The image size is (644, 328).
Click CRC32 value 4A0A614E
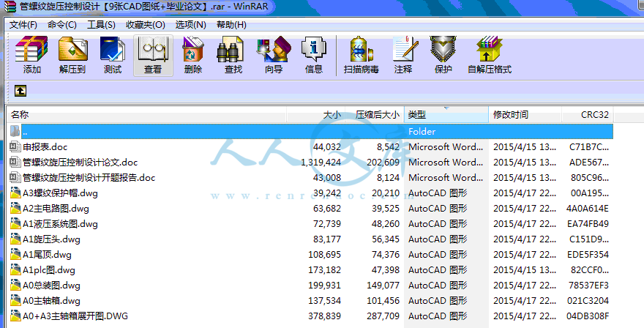point(588,209)
